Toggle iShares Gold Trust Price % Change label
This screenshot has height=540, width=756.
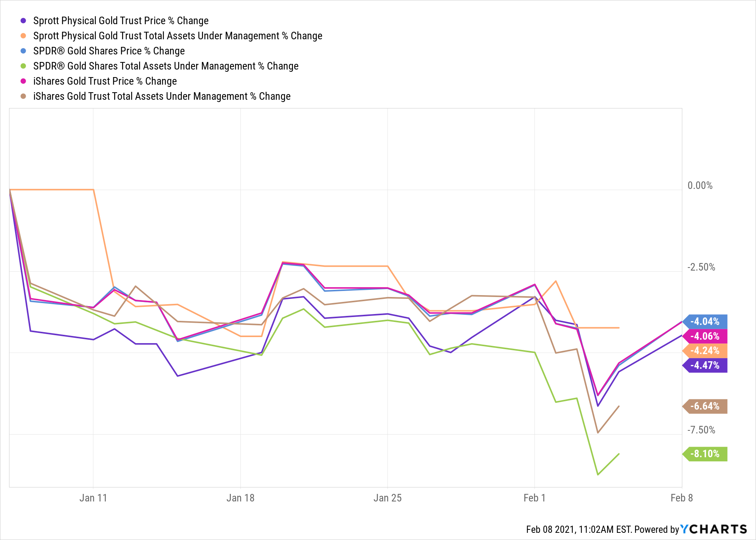click(x=105, y=81)
